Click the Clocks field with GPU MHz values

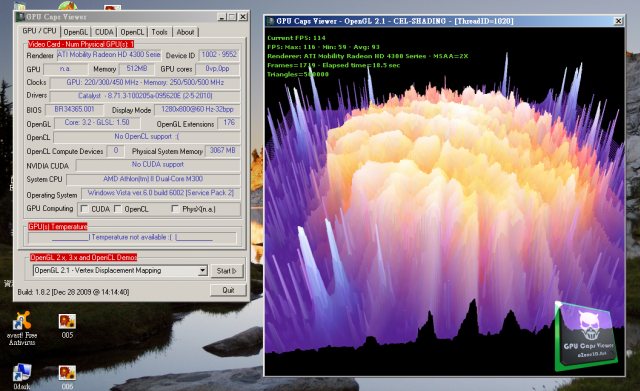click(145, 82)
